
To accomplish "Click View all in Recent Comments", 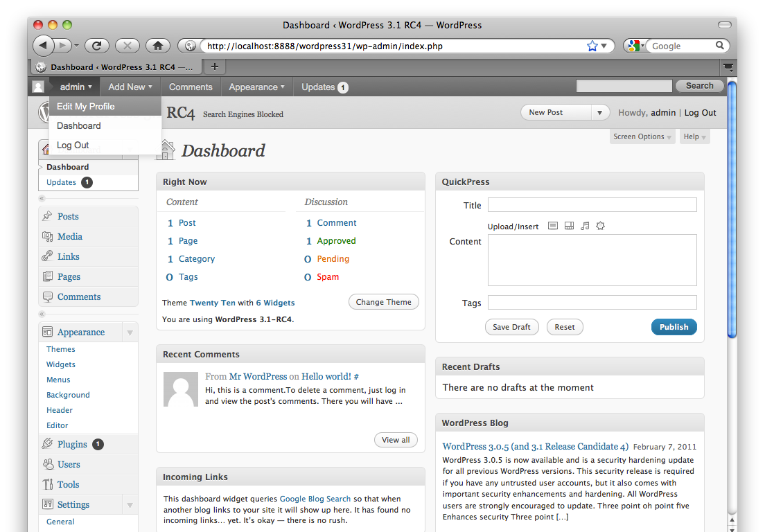I will [396, 440].
